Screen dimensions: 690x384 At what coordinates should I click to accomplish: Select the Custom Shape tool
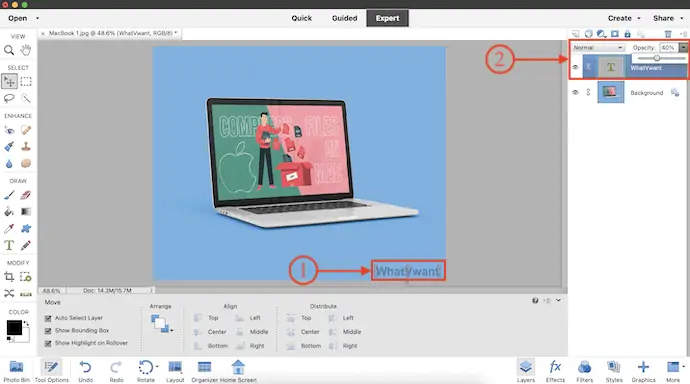click(26, 229)
